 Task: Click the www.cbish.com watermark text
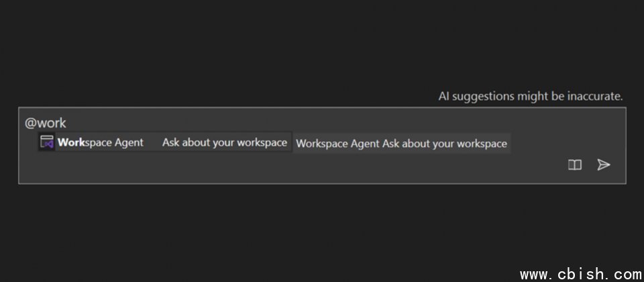pyautogui.click(x=581, y=274)
